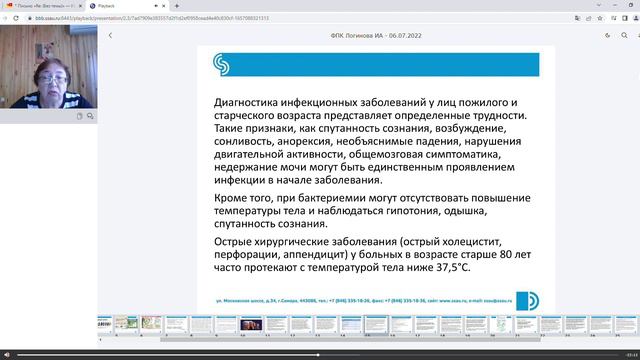Image resolution: width=640 pixels, height=360 pixels.
Task: Switch to the first mail browser tab
Action: 44,6
